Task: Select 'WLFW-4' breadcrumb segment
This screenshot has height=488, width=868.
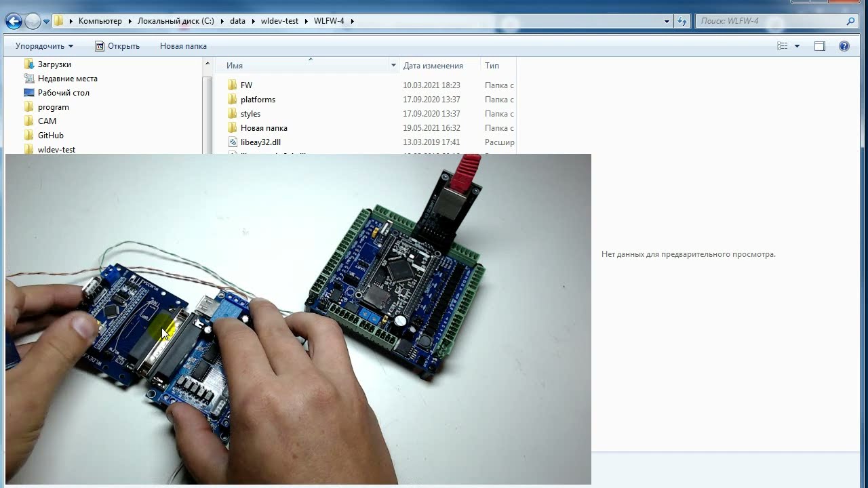Action: click(x=329, y=21)
